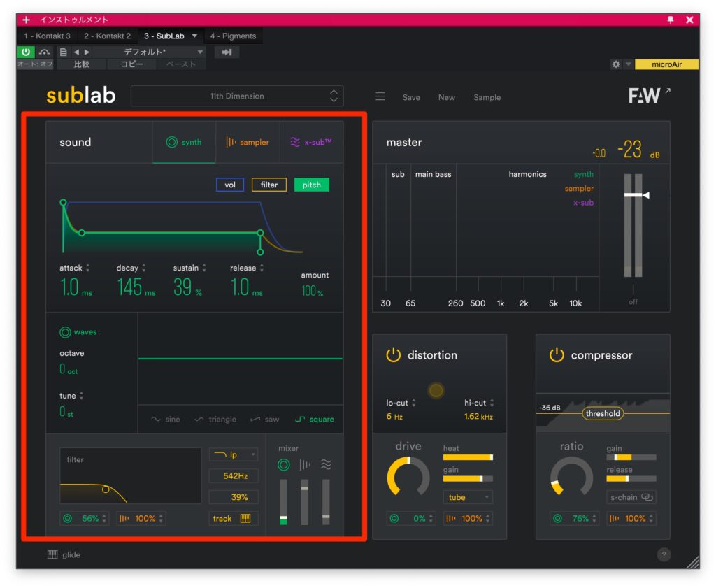The width and height of the screenshot is (716, 588).
Task: Click the pin icon in title bar
Action: coord(671,20)
